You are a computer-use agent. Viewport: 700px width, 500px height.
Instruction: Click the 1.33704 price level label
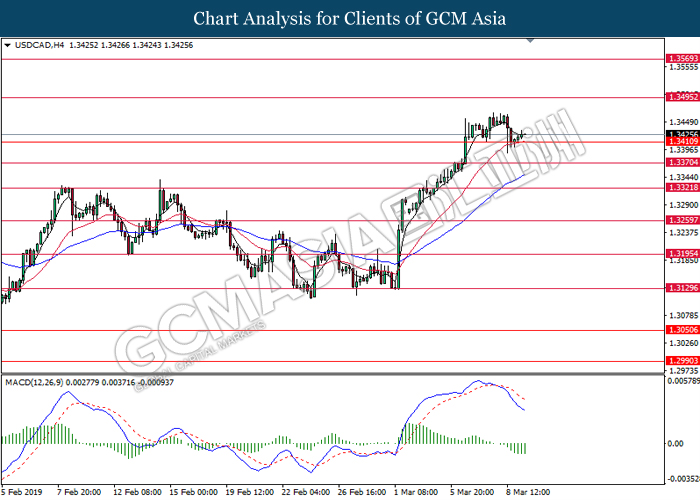pos(683,162)
